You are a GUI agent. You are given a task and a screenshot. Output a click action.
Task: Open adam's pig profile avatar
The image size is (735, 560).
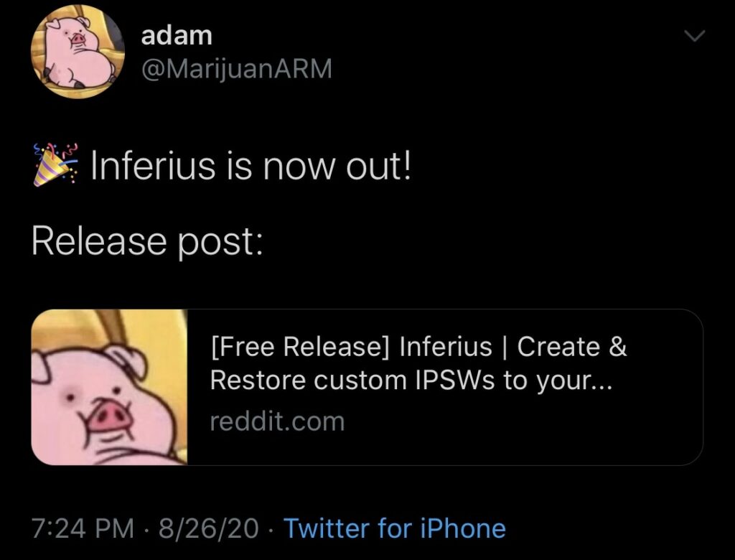pos(78,52)
